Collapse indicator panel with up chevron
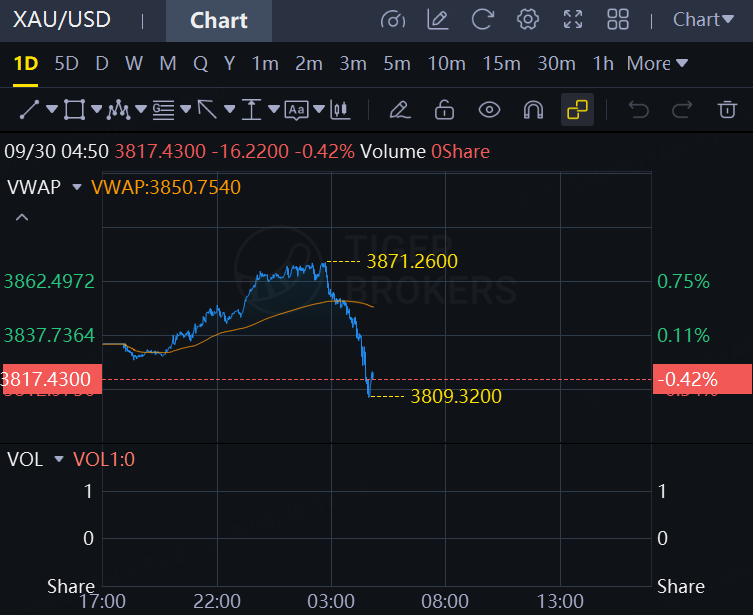753x615 pixels. tap(22, 217)
